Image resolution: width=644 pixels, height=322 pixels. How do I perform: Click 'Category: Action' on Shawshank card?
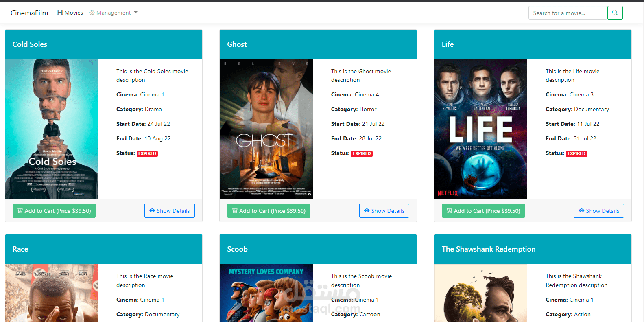point(568,314)
